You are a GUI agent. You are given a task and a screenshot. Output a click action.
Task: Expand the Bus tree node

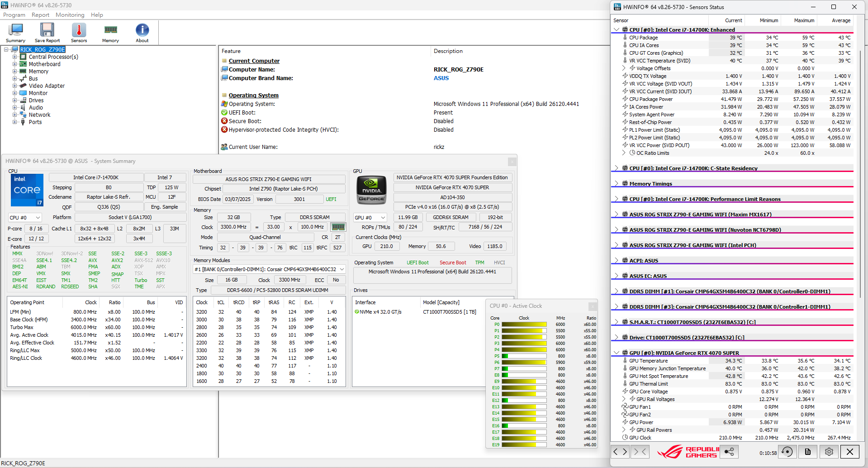(x=14, y=79)
